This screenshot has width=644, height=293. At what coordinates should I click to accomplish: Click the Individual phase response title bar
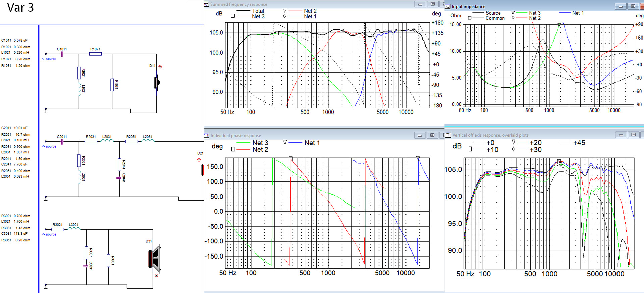(302, 135)
